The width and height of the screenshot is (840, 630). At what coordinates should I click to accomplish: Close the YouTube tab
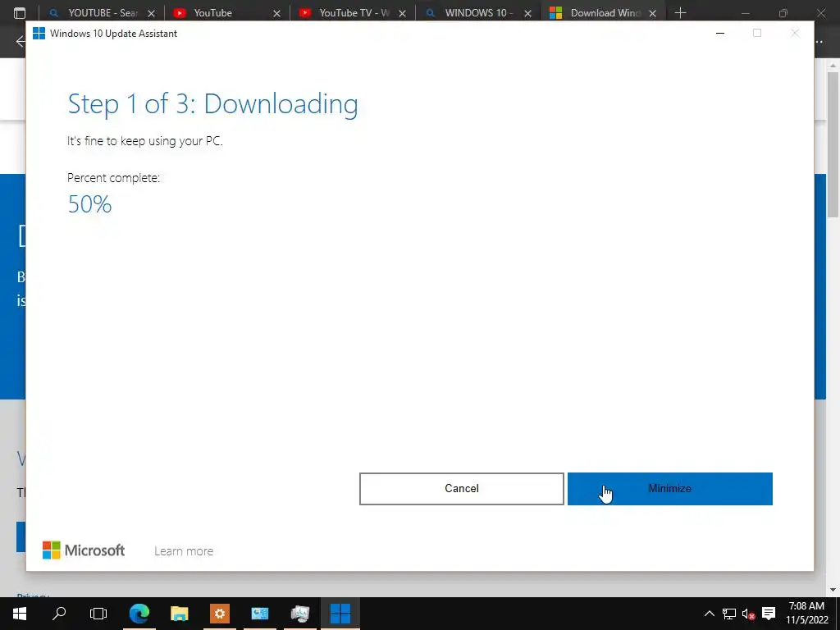pos(277,13)
